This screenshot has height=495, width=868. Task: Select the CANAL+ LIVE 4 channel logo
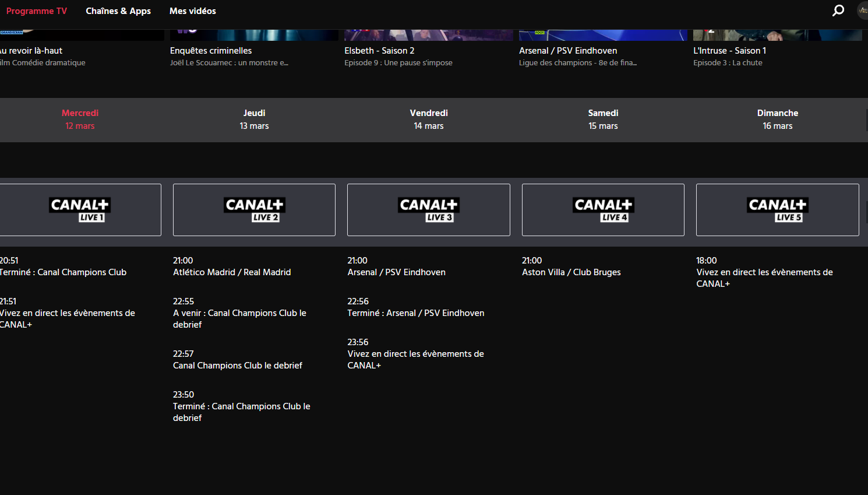pos(603,210)
